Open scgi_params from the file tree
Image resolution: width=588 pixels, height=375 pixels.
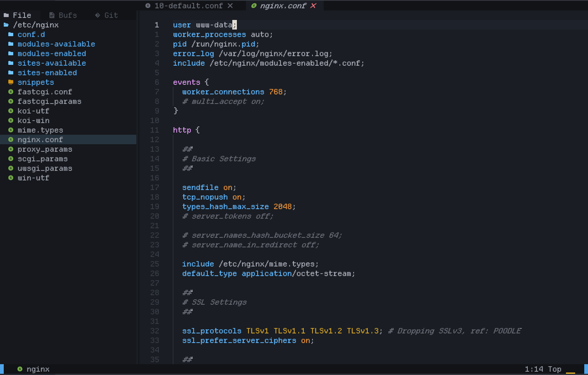(42, 159)
